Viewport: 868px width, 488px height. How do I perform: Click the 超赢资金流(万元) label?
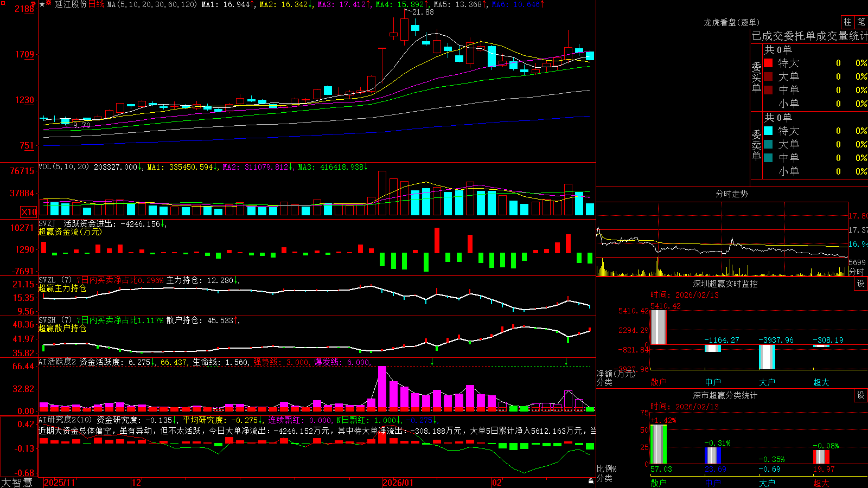coord(70,232)
